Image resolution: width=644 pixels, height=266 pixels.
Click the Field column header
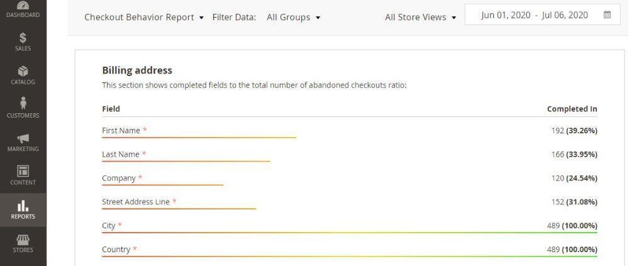click(111, 109)
